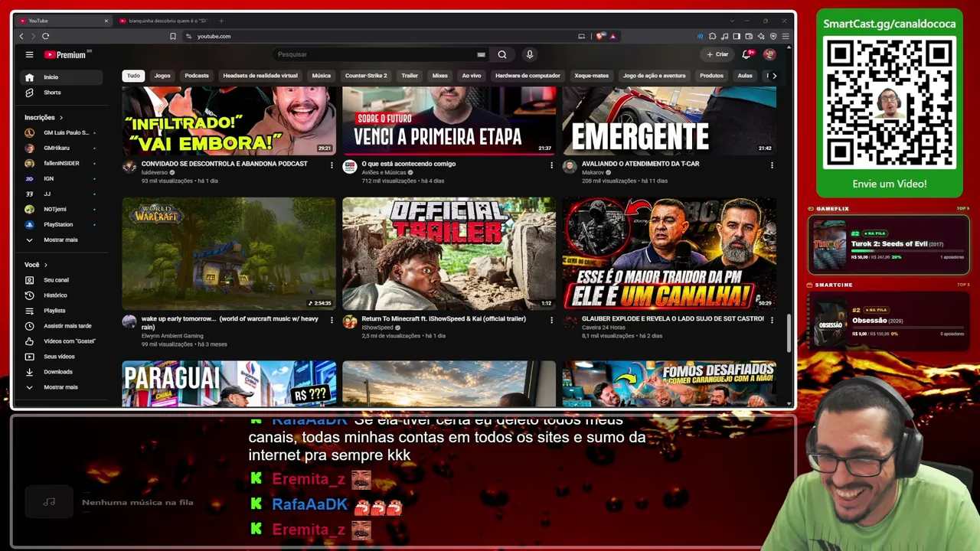Open the IShowSpeed channel avatar
This screenshot has width=980, height=551.
[x=349, y=321]
